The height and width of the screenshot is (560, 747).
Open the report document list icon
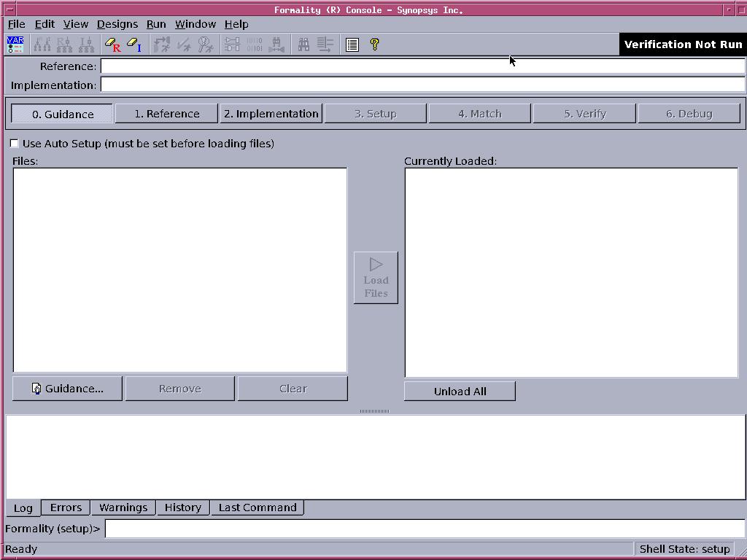pyautogui.click(x=352, y=44)
